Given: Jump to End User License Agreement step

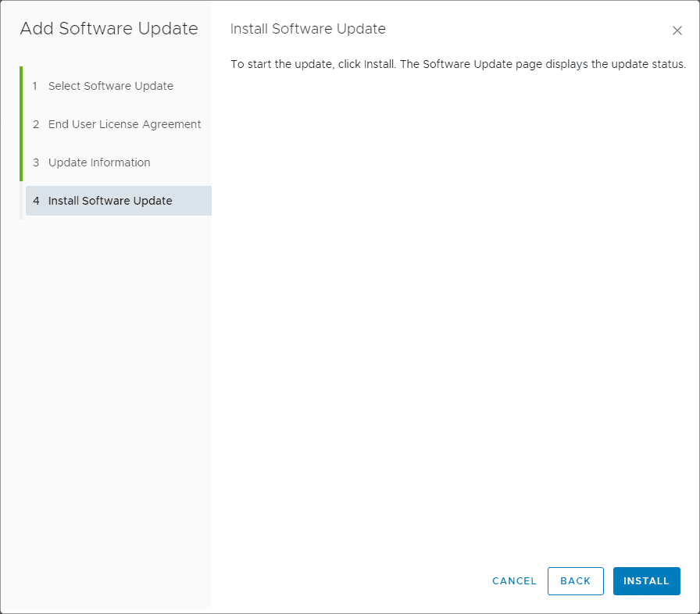Looking at the screenshot, I should (x=124, y=124).
